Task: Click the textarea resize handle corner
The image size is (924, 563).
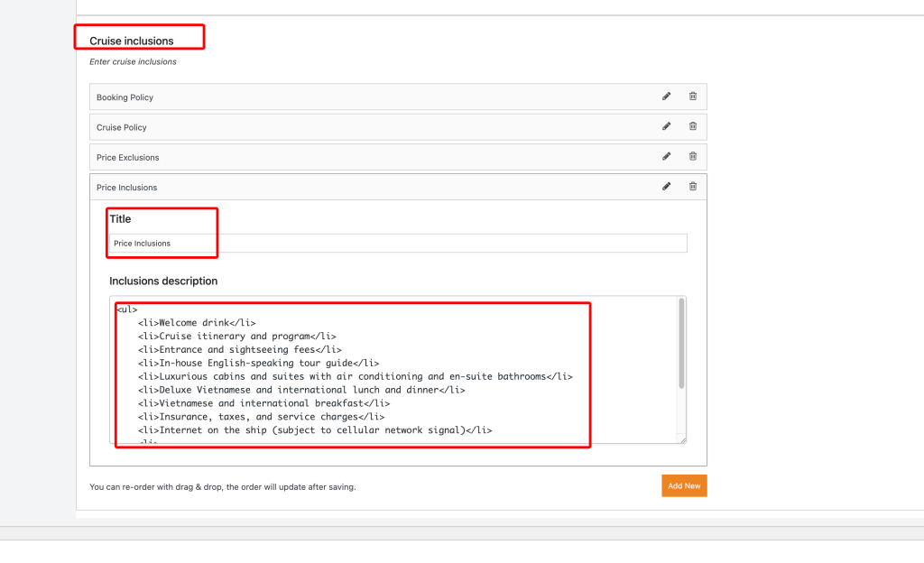Action: click(x=682, y=439)
